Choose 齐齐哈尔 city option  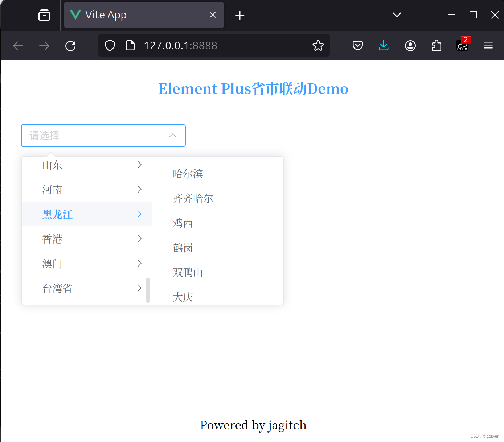(x=218, y=198)
